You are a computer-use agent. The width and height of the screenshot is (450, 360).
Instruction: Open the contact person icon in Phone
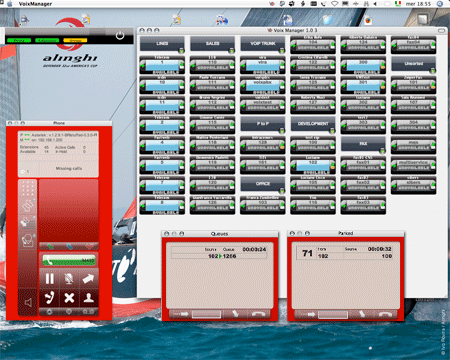pyautogui.click(x=88, y=298)
